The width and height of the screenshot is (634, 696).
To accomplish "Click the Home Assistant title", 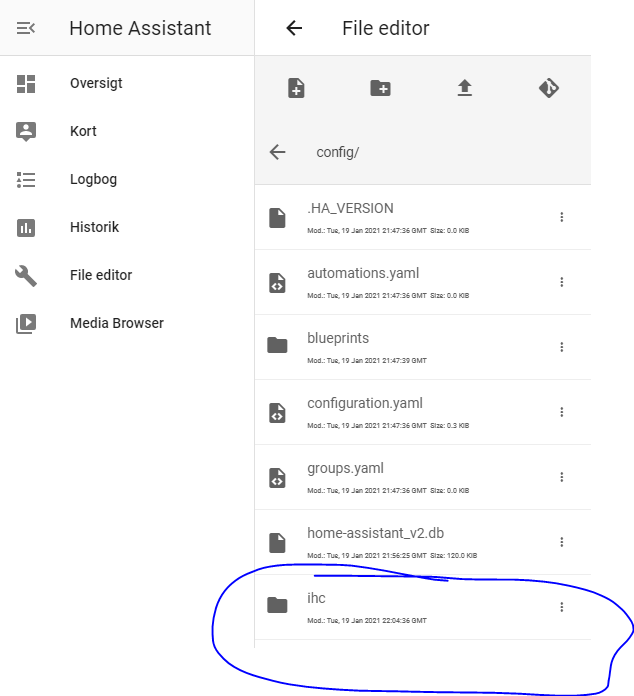I will coord(140,28).
